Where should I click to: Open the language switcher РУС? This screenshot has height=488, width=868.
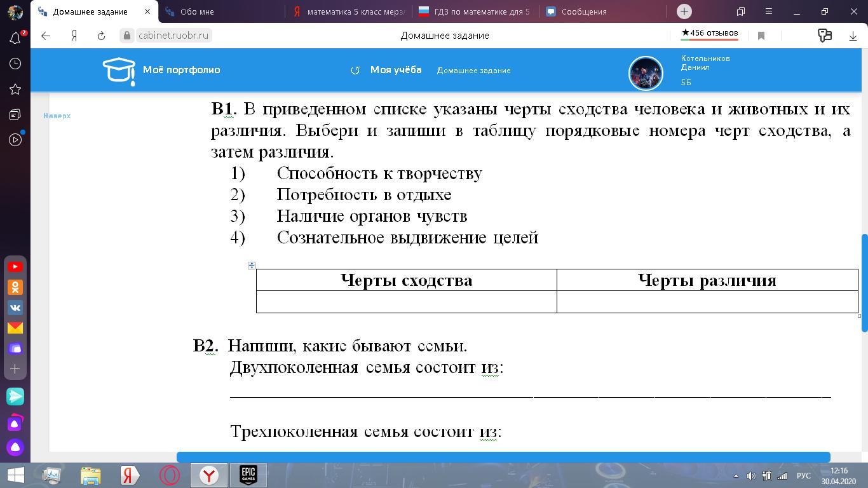click(x=804, y=475)
